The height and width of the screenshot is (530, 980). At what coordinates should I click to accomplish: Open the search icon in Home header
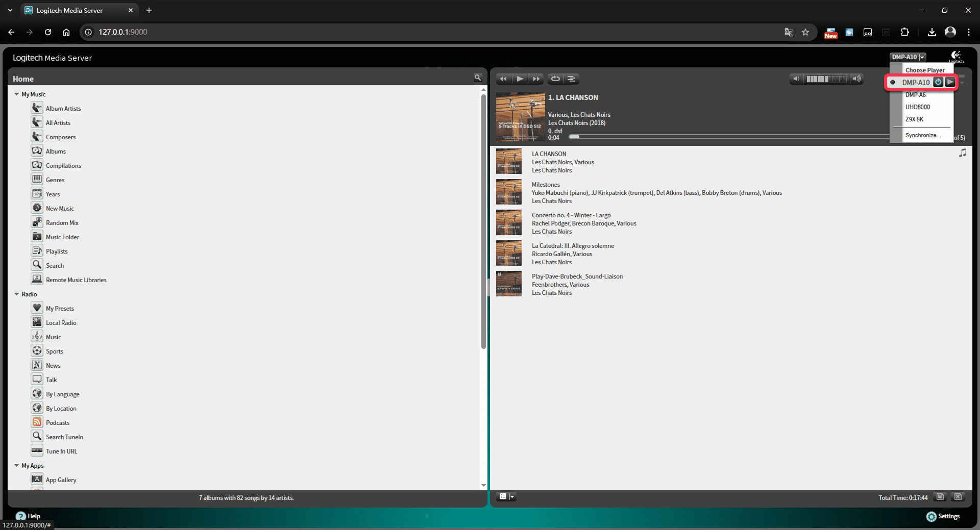point(478,78)
